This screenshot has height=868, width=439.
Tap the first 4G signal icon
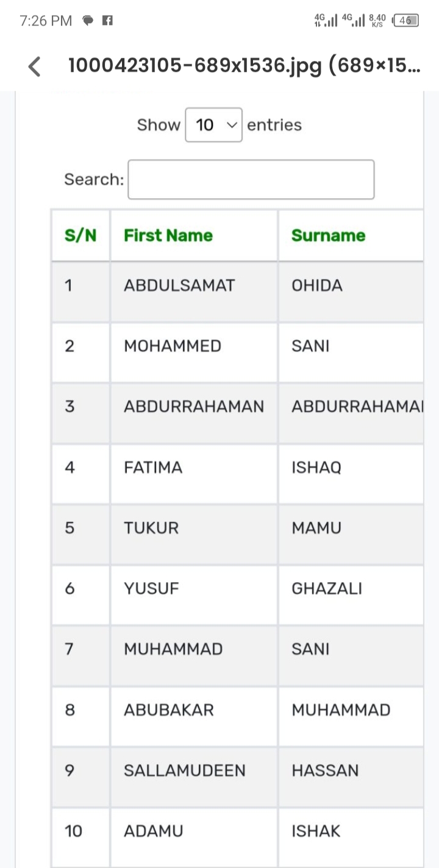tap(326, 21)
